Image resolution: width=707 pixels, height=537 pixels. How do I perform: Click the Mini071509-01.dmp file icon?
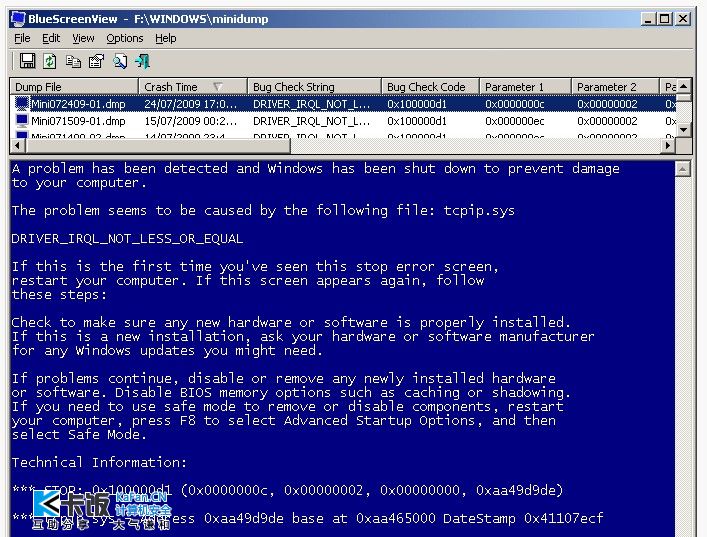[x=22, y=121]
